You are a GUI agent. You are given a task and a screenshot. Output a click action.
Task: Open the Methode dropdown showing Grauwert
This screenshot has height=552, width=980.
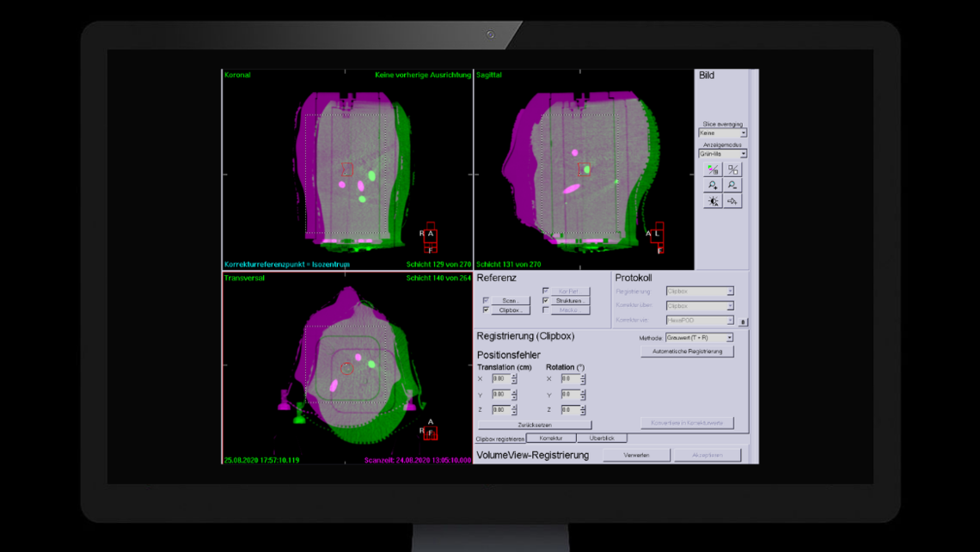pyautogui.click(x=699, y=338)
